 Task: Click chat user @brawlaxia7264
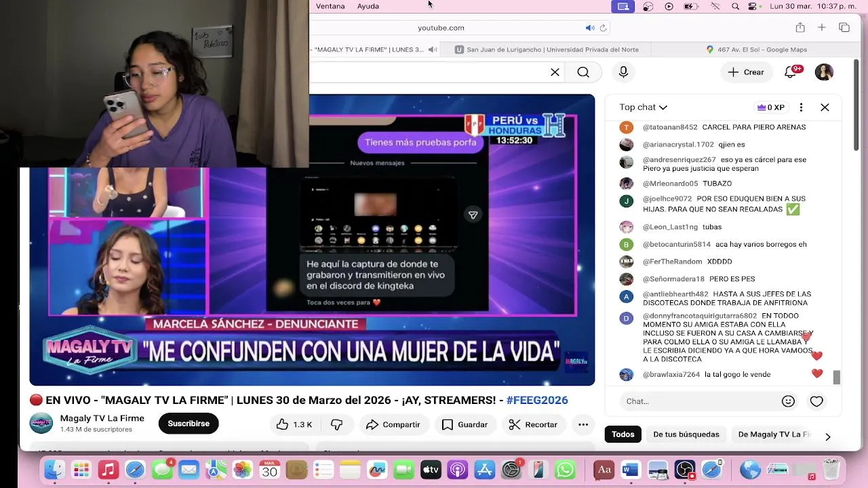[x=671, y=375]
